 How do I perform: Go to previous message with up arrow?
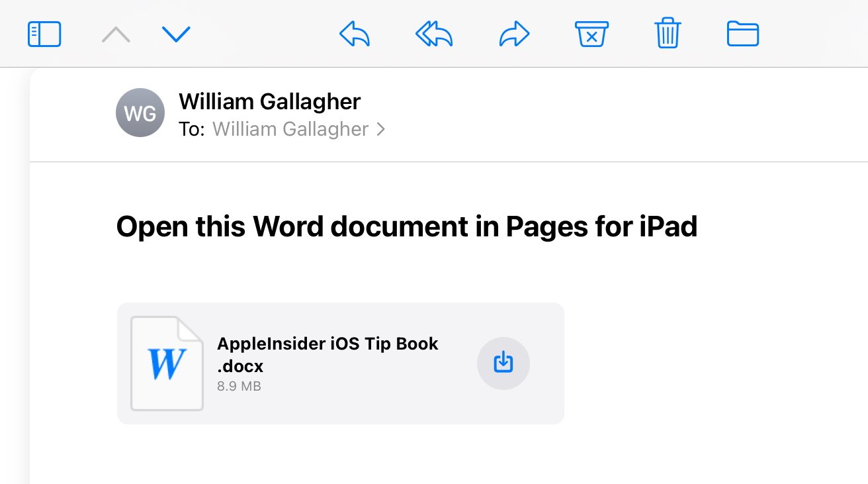click(116, 34)
